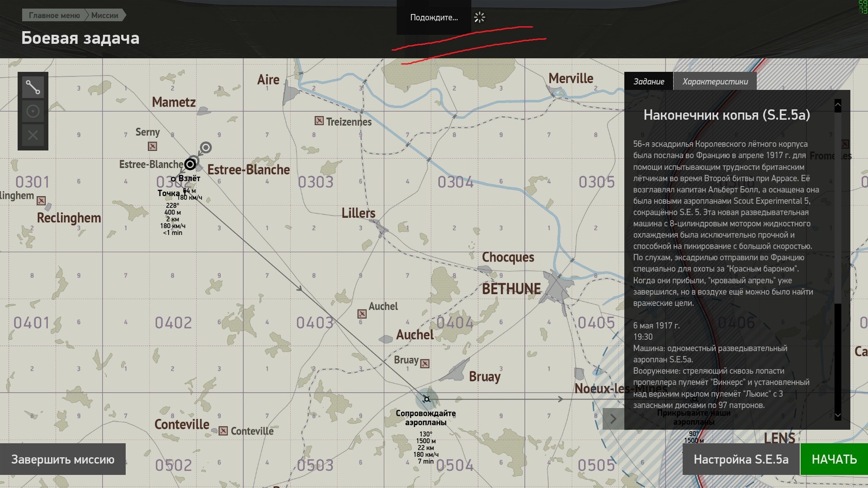The height and width of the screenshot is (488, 868).
Task: Click the loading spinner icon
Action: 479,18
